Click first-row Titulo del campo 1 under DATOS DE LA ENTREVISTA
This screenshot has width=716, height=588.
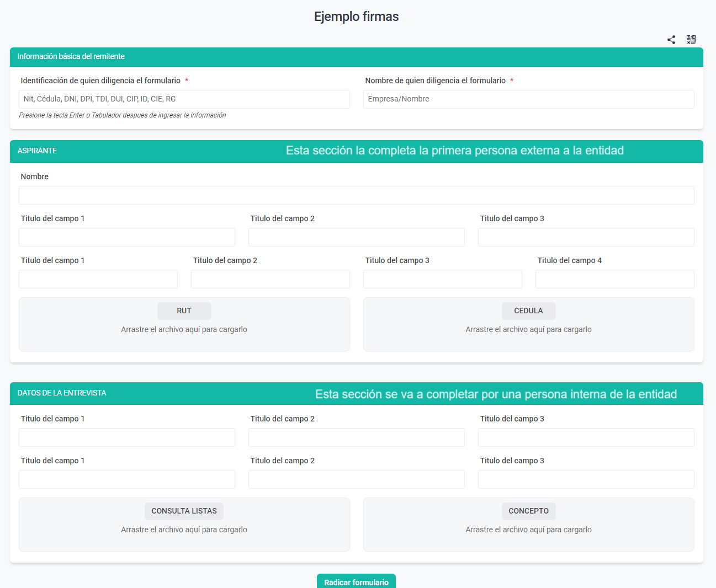(126, 437)
